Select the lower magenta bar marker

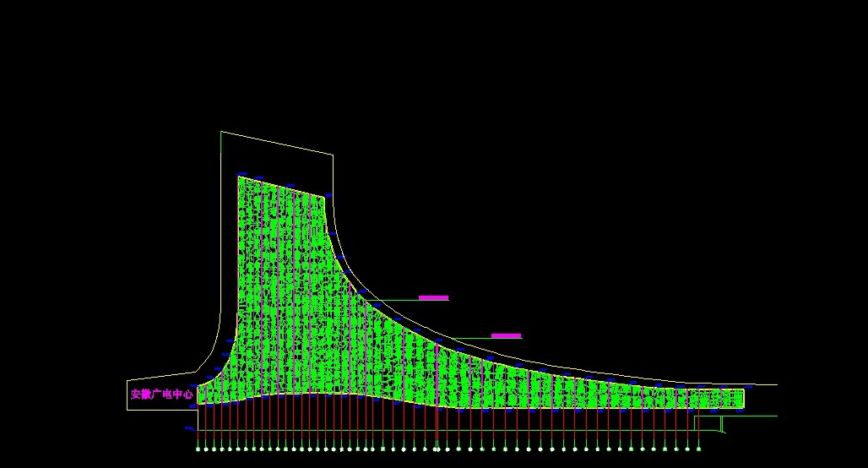(506, 335)
